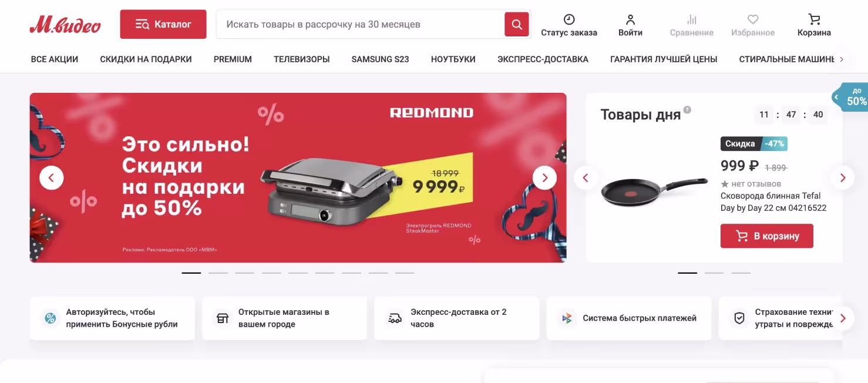Screen dimensions: 868x383
Task: Click the Войти person icon
Action: tap(630, 19)
